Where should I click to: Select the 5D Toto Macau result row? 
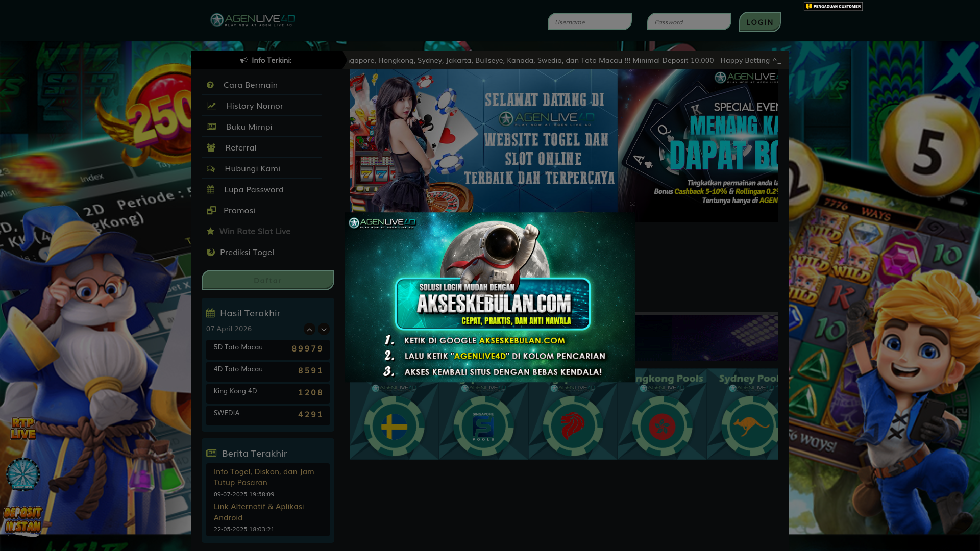click(268, 349)
